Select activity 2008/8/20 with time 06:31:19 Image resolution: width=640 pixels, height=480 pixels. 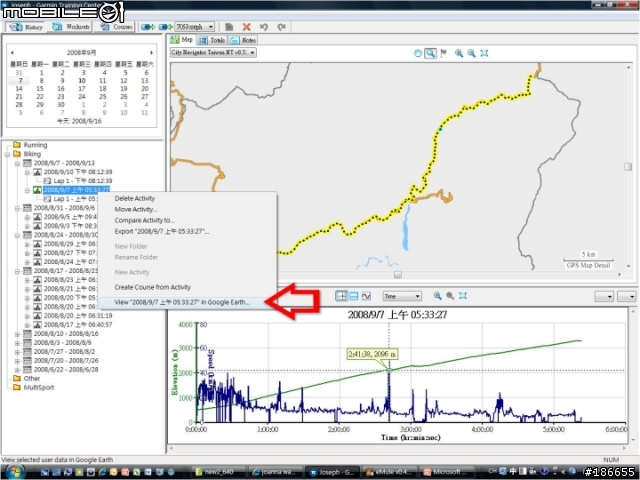78,316
